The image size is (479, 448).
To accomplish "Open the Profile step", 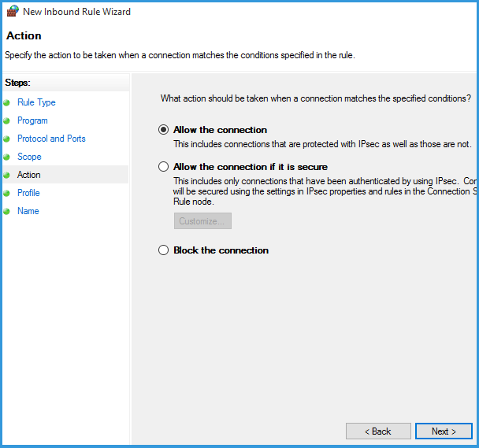I will click(28, 193).
